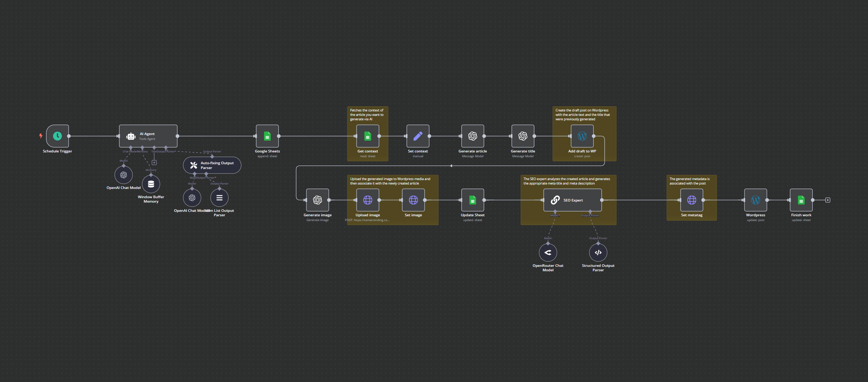Click the 'POST: https://samatrending.co...' subtitle
This screenshot has width=868, height=382.
coord(367,220)
